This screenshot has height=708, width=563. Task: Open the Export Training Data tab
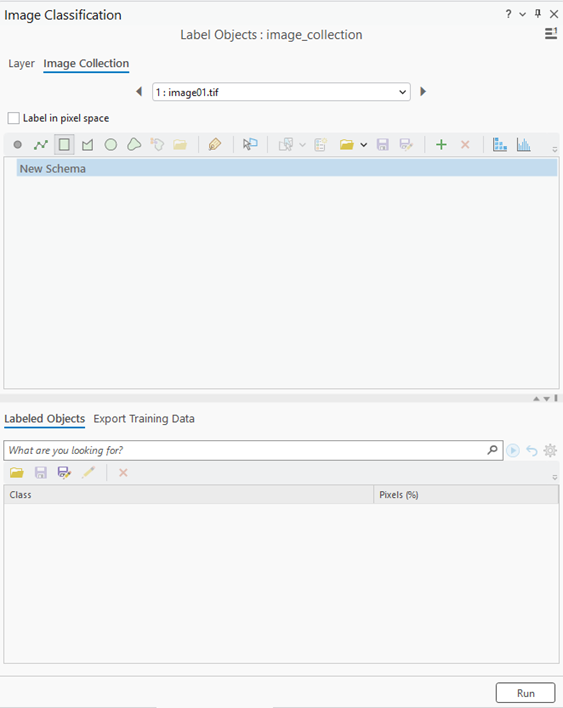click(x=144, y=419)
